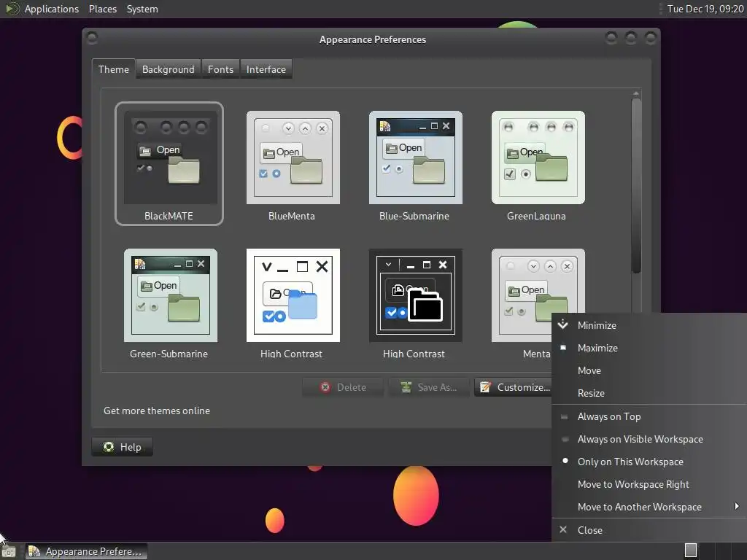
Task: Open the Fonts tab
Action: 220,69
